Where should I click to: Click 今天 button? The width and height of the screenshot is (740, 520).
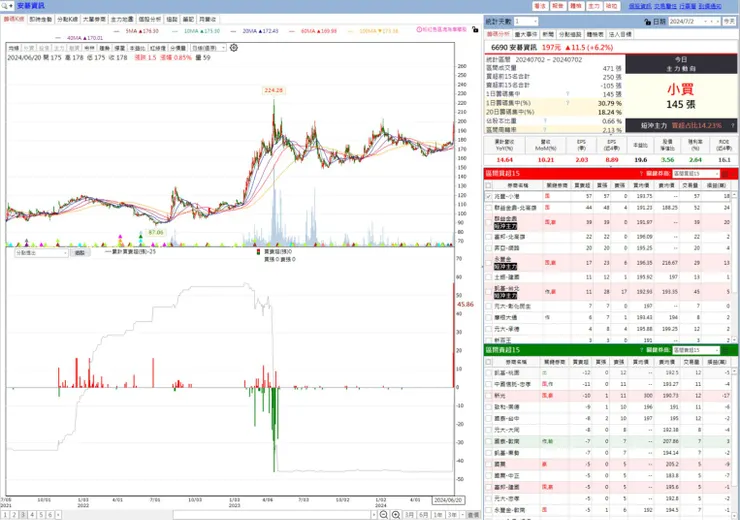pyautogui.click(x=729, y=22)
